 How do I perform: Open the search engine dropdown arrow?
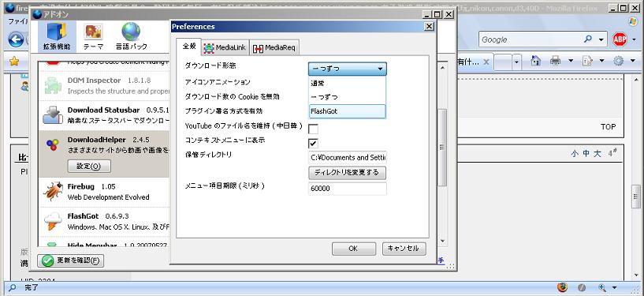click(601, 40)
